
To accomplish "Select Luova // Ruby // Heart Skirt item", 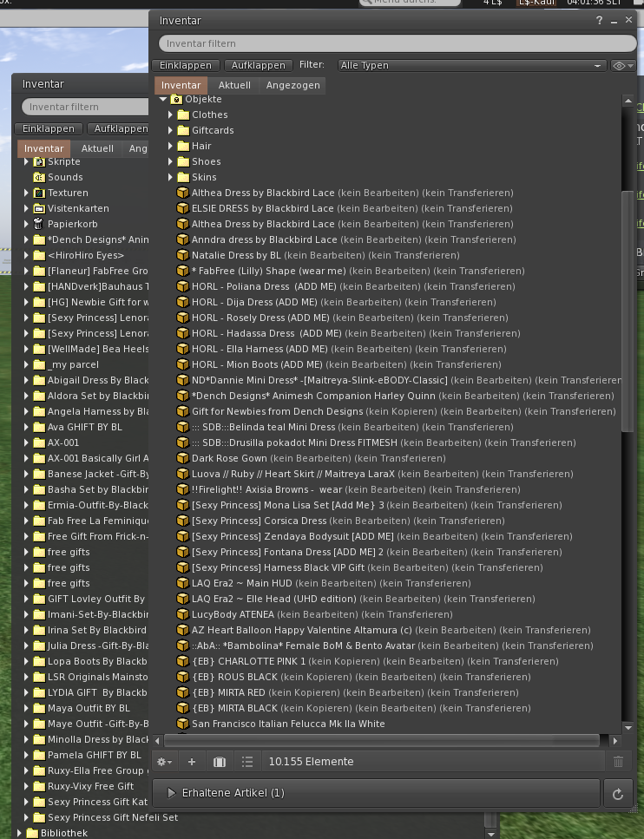I will click(382, 474).
